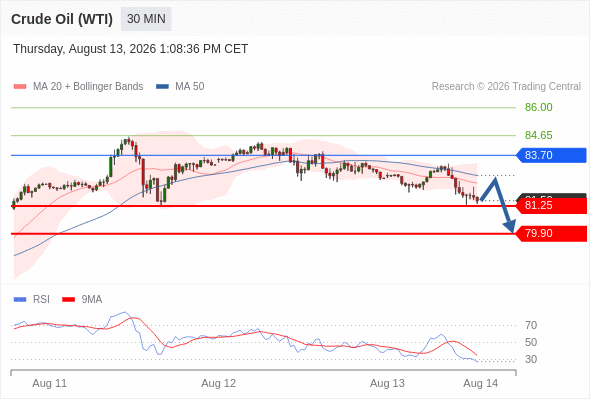The height and width of the screenshot is (400, 590).
Task: Select the red 81.25 support price tag
Action: coord(551,205)
